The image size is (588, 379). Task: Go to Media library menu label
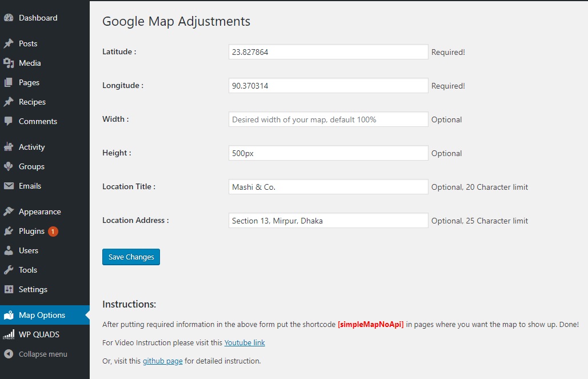pyautogui.click(x=30, y=63)
